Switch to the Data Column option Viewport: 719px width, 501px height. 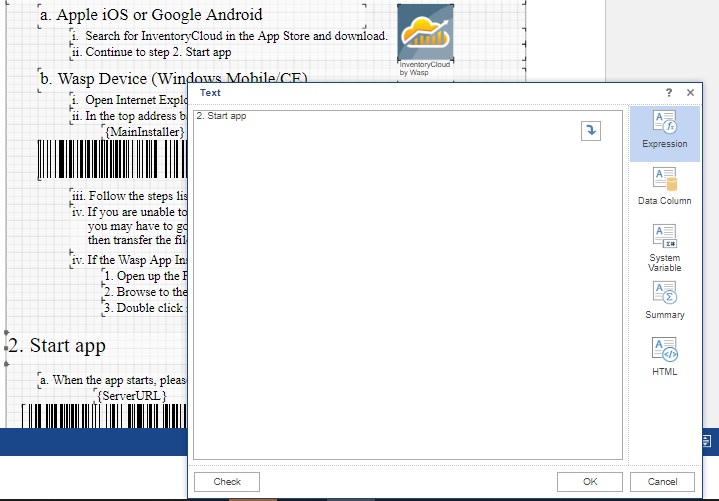(x=665, y=187)
